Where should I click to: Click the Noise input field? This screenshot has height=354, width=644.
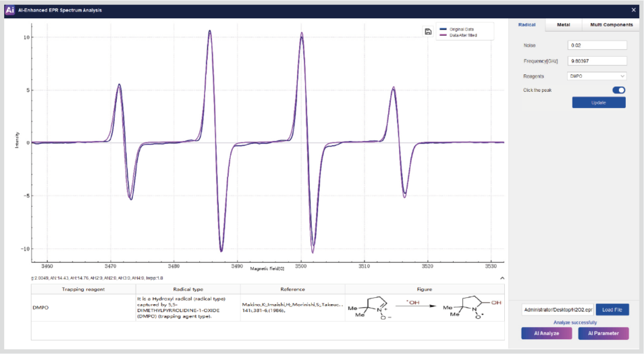coord(597,45)
